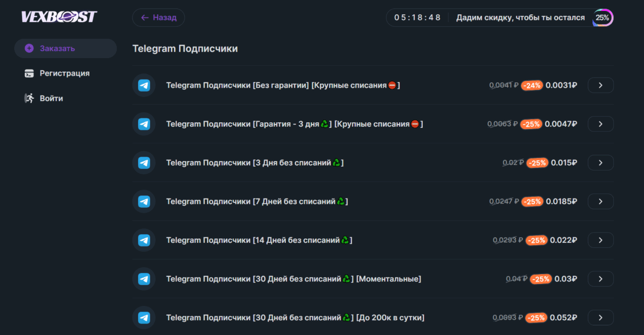Go to Регистрация in the sidebar
644x335 pixels.
point(65,73)
